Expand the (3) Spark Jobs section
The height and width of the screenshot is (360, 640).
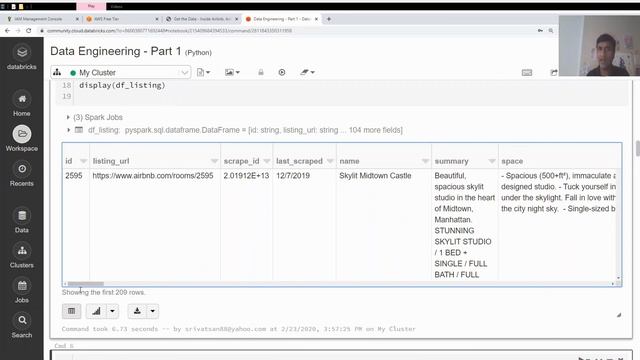(x=68, y=117)
